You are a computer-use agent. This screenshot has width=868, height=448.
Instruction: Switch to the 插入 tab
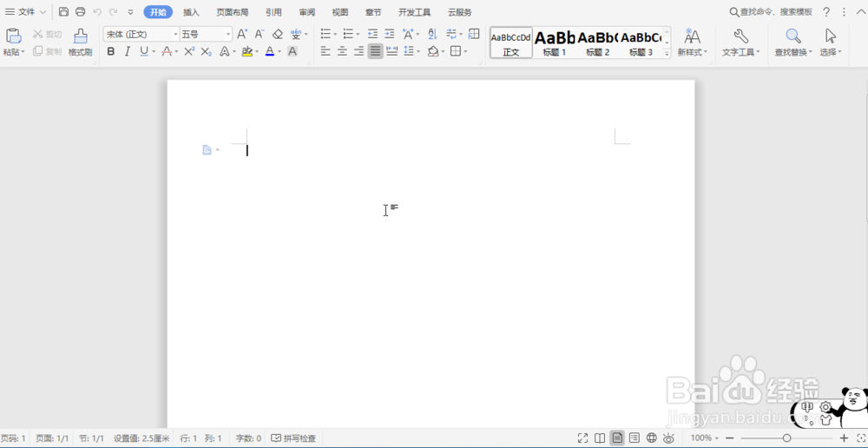(x=191, y=12)
